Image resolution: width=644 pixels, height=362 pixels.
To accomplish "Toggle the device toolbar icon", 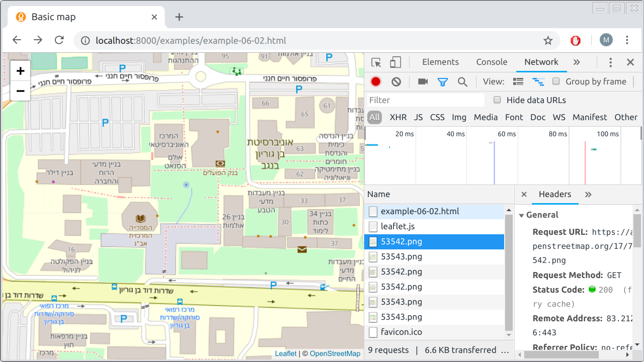I will pyautogui.click(x=395, y=62).
